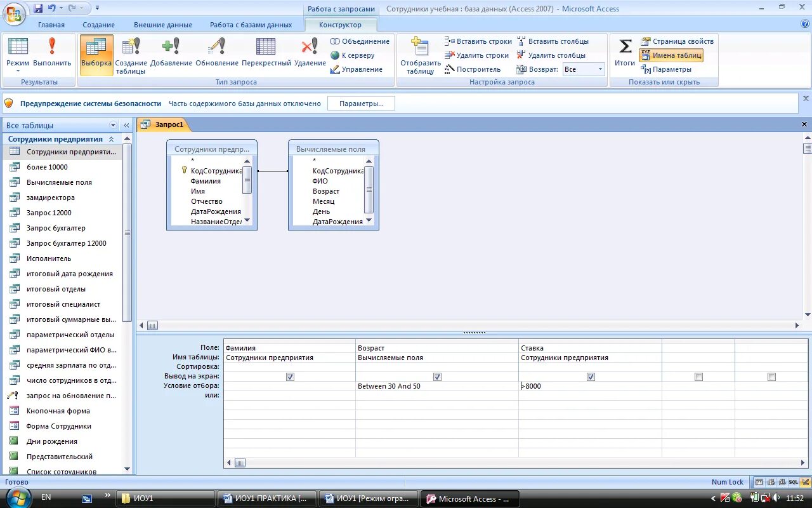Image resolution: width=812 pixels, height=508 pixels.
Task: Select ФИО field in Вычисляемые поля list
Action: [320, 181]
